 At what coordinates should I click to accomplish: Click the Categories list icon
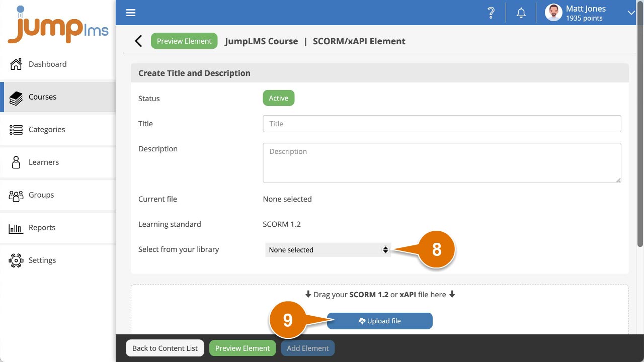click(x=16, y=130)
